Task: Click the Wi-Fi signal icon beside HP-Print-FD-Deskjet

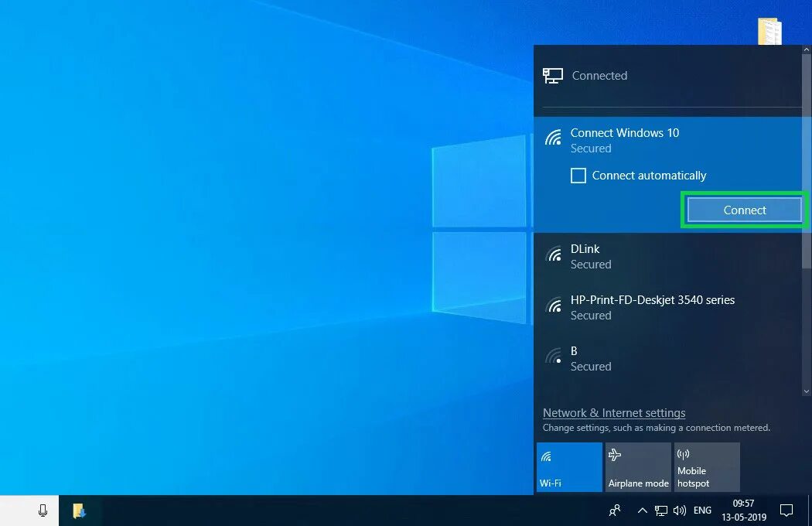Action: 554,306
